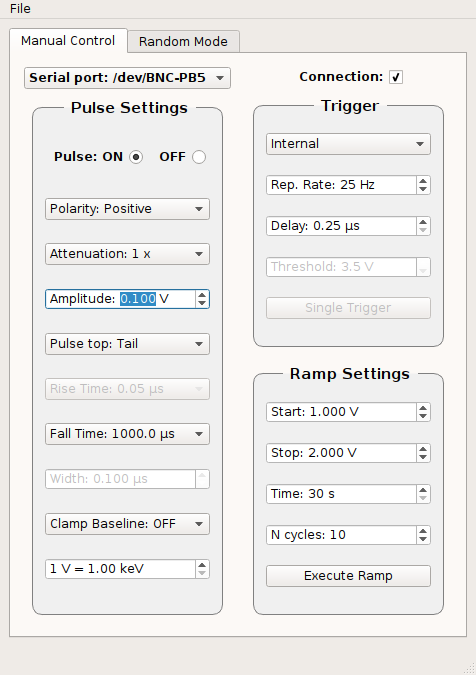The height and width of the screenshot is (675, 476).
Task: Turn pulse OFF with radio button
Action: tap(199, 157)
